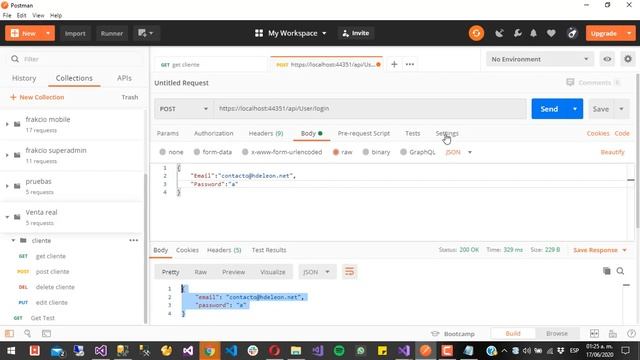Click the collections Filter search field
Screen dimensions: 640x360
(76, 59)
